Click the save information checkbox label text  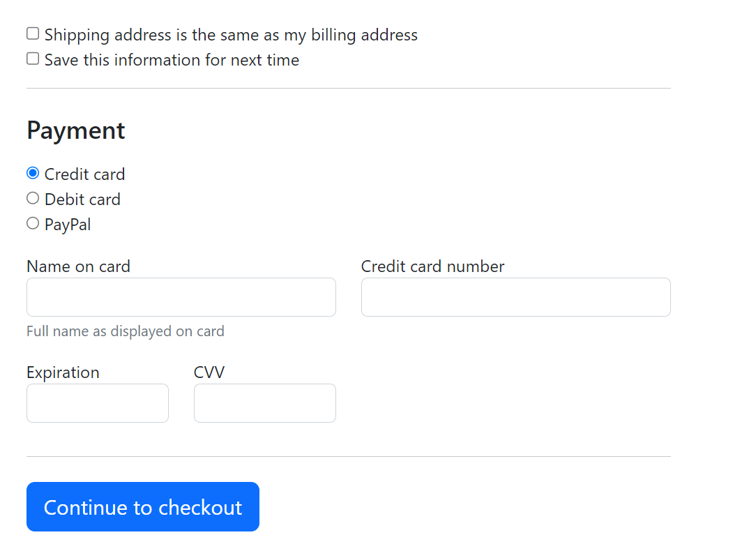[x=171, y=60]
